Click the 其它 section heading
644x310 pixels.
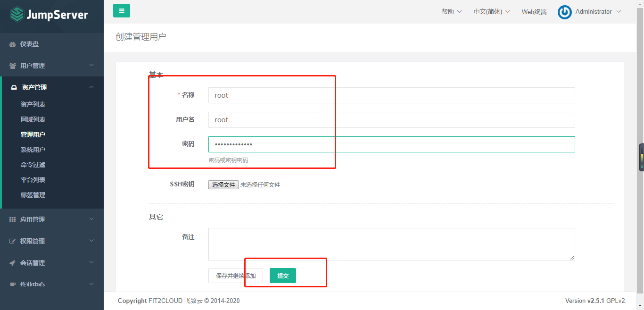coord(156,217)
